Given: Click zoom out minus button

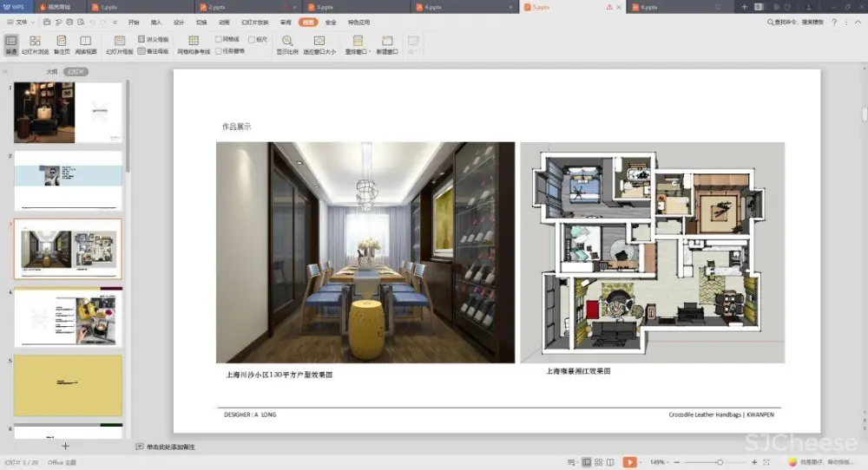Looking at the screenshot, I should pos(676,461).
